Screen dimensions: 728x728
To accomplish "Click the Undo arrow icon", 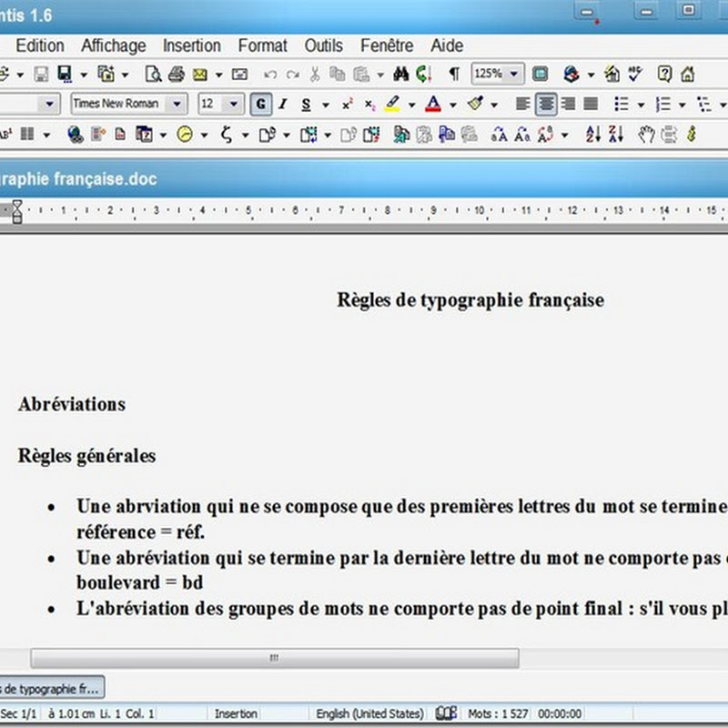I will pos(270,75).
